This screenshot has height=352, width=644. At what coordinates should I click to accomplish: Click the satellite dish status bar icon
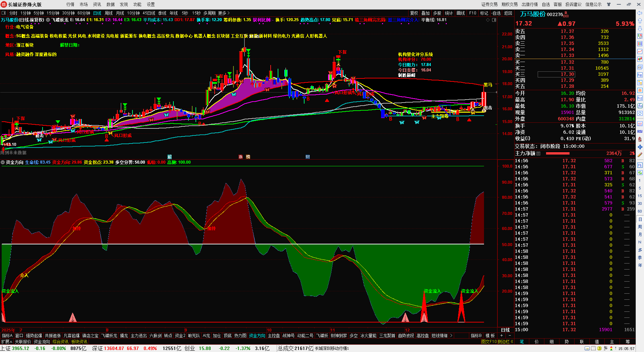pyautogui.click(x=606, y=349)
